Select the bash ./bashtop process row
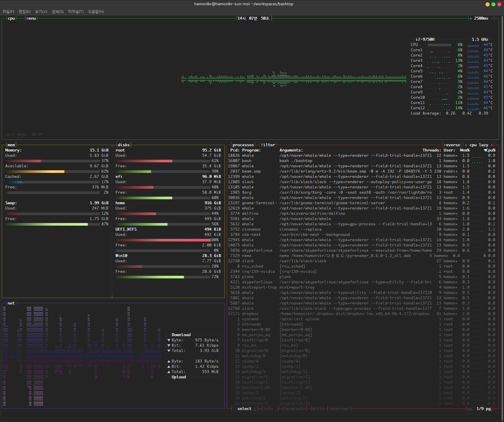This screenshot has height=422, width=504. coord(296,161)
